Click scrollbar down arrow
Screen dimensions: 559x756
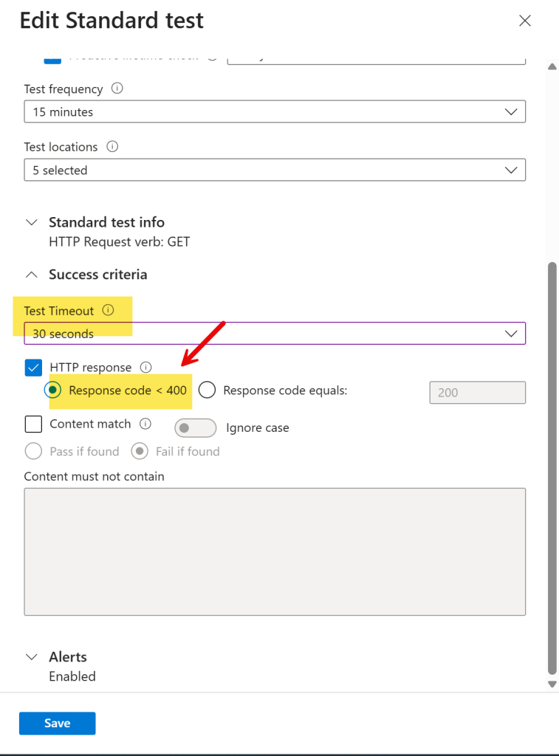tap(552, 684)
